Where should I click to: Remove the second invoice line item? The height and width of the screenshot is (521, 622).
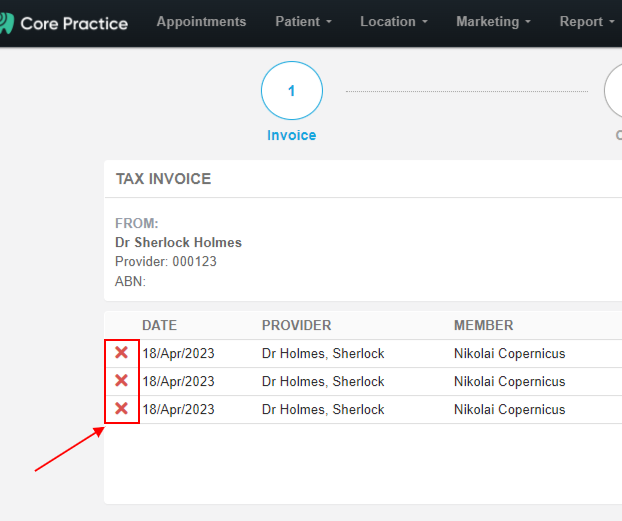click(x=121, y=381)
